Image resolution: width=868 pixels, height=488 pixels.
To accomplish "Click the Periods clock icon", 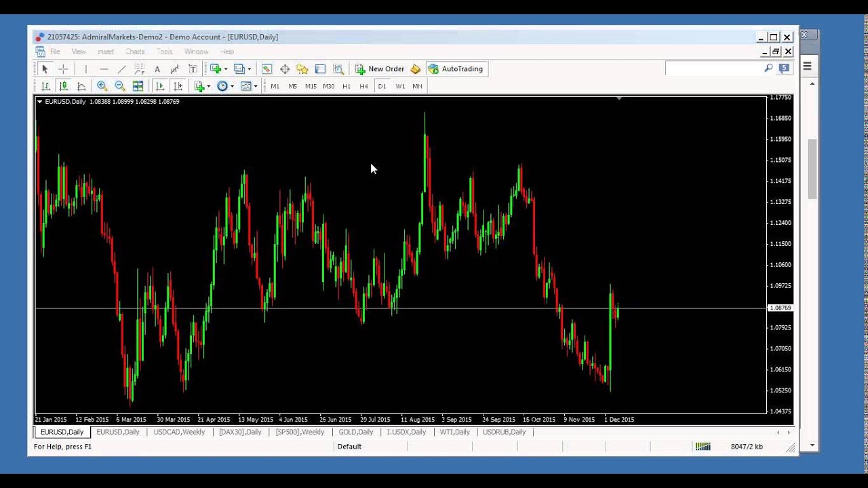I will point(222,86).
